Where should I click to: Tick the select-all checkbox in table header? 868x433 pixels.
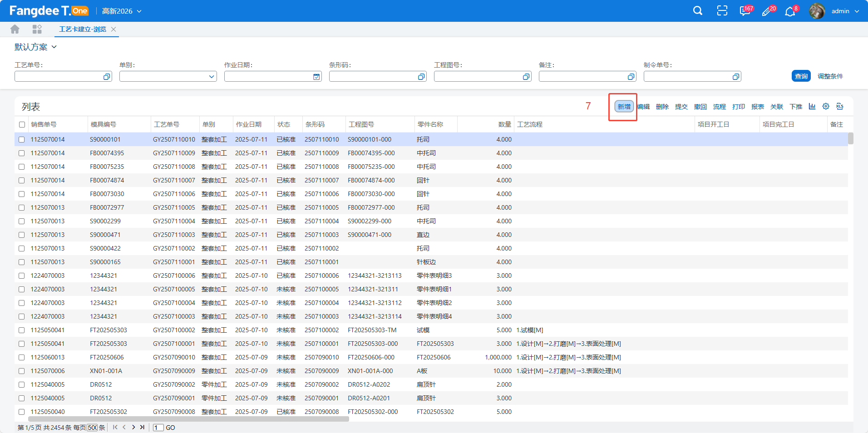pos(22,124)
